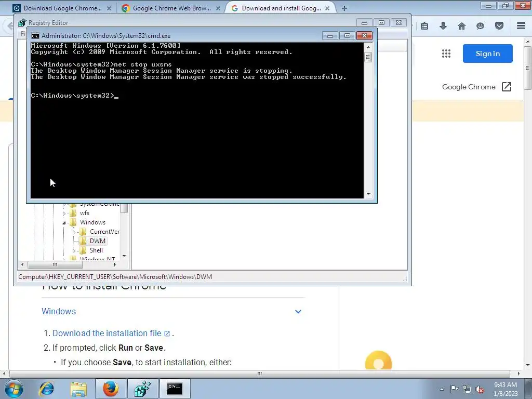
Task: Open Windows Start orb
Action: click(x=14, y=389)
